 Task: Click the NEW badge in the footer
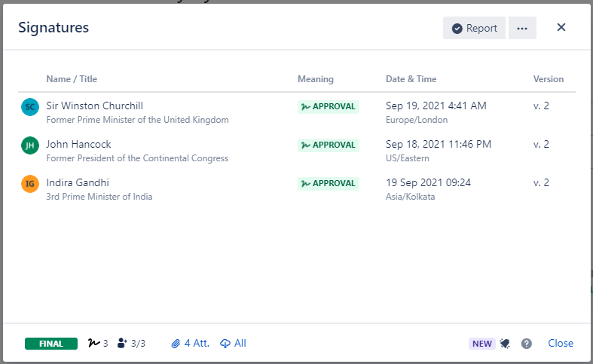pyautogui.click(x=481, y=344)
